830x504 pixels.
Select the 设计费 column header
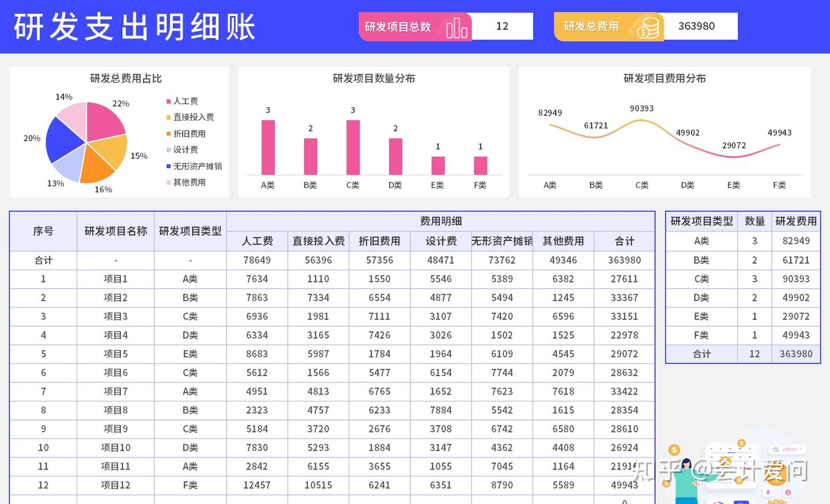point(441,241)
